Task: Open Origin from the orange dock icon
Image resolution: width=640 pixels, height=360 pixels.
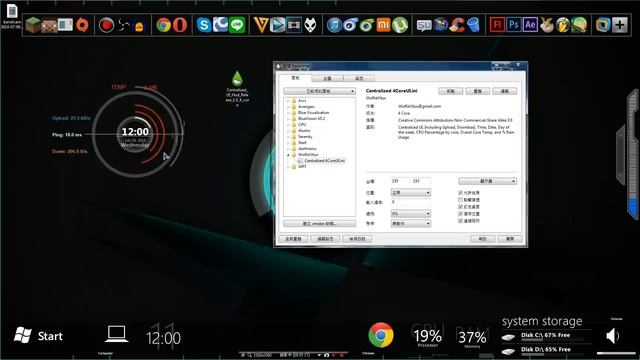Action: coord(82,25)
